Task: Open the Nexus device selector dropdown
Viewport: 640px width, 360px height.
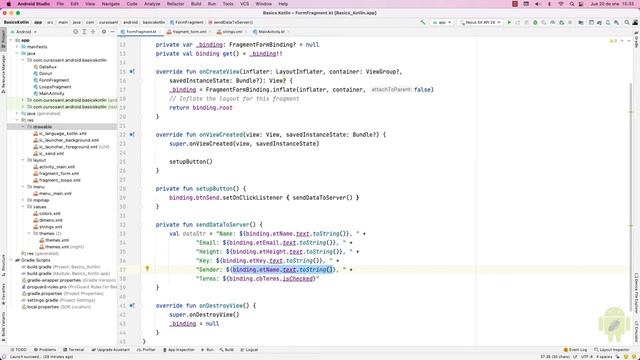Action: pyautogui.click(x=480, y=22)
